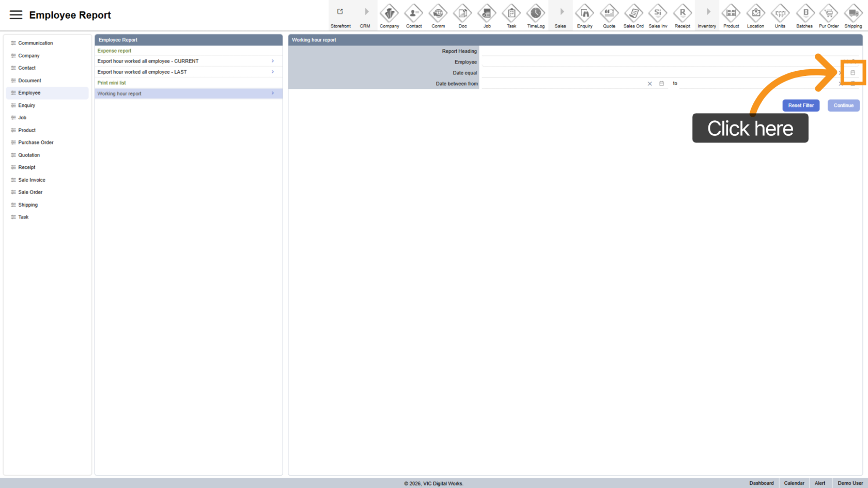
Task: Open the TimeLog module icon
Action: click(x=535, y=15)
